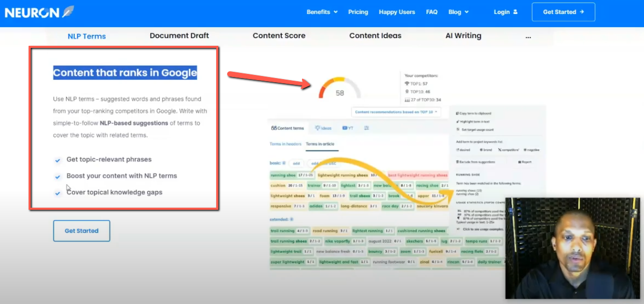Exclude term from suggestions via trash icon
Screen dimensions: 644x304
(x=457, y=162)
